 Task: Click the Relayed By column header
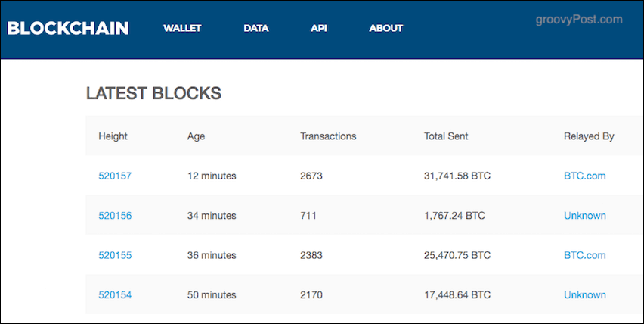coord(589,136)
